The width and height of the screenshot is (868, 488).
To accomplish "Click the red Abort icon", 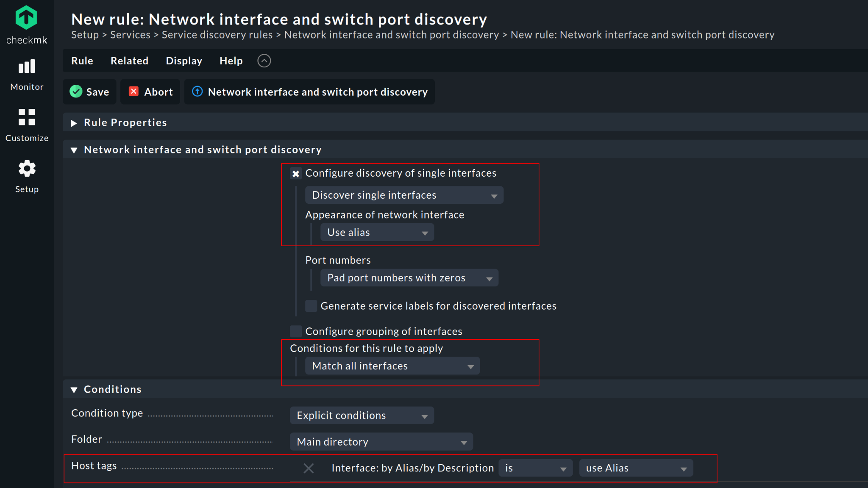I will tap(134, 91).
